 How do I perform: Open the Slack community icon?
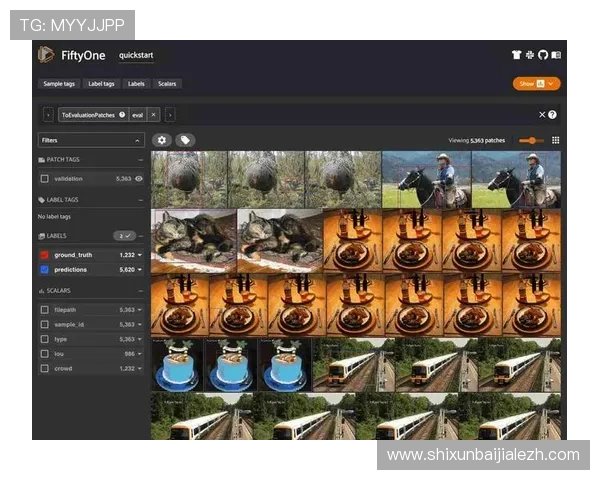coord(530,55)
